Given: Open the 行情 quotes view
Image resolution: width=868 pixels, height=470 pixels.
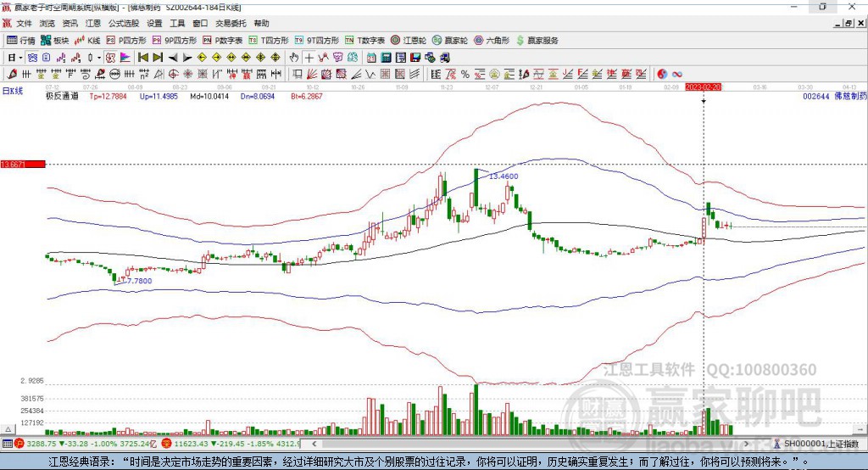Looking at the screenshot, I should (x=21, y=41).
